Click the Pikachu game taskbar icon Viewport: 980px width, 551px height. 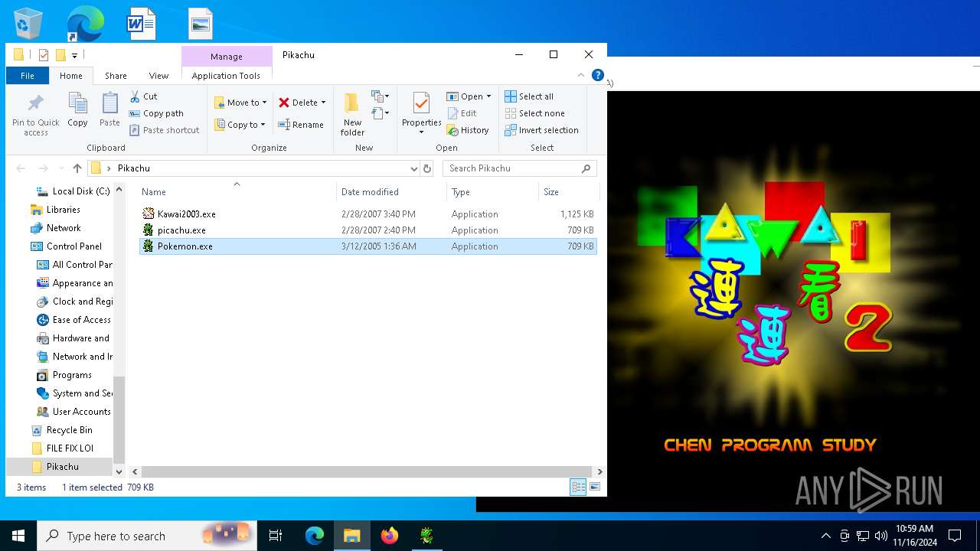(426, 536)
